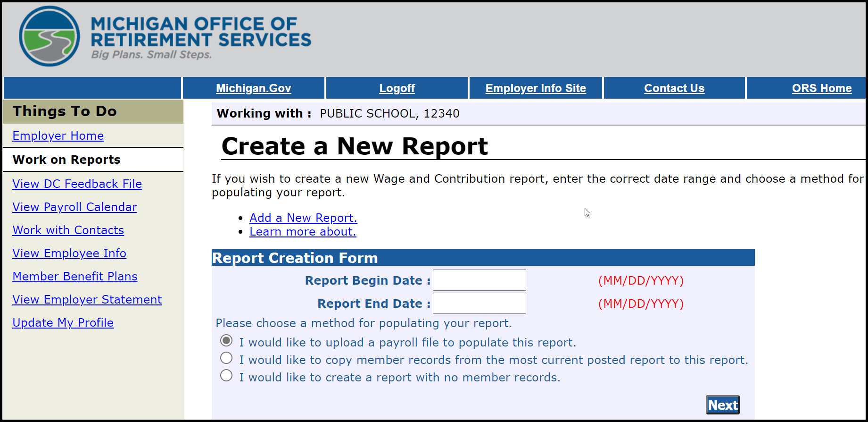
Task: Open ORS Home in the top bar
Action: coord(822,88)
